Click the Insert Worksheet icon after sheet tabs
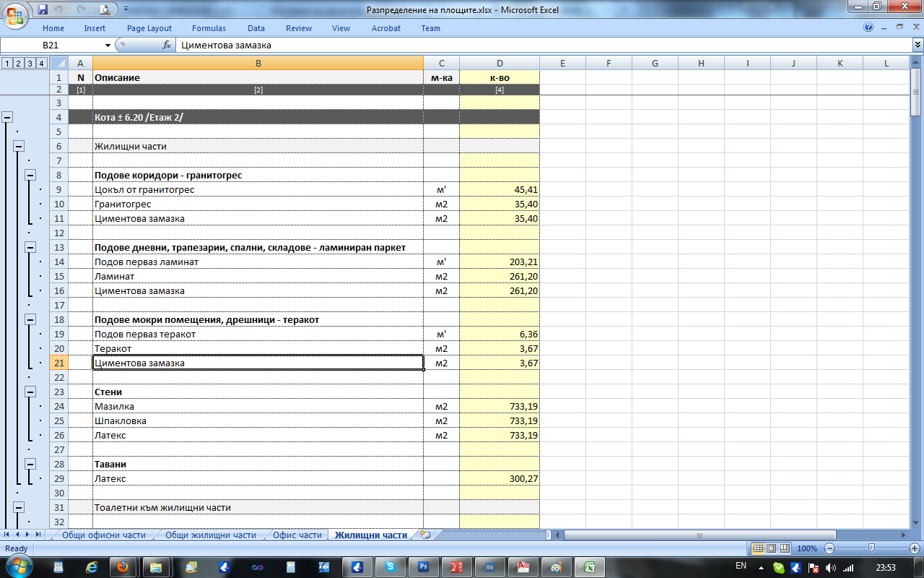This screenshot has height=578, width=924. pos(425,535)
